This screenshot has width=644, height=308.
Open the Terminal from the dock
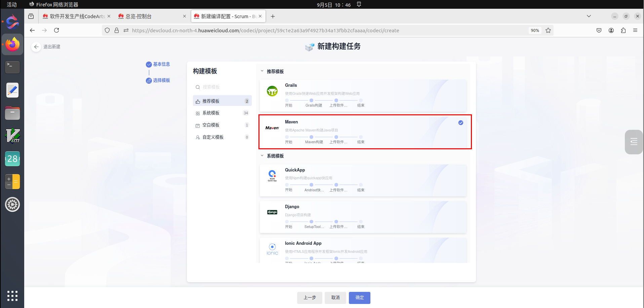coord(12,67)
